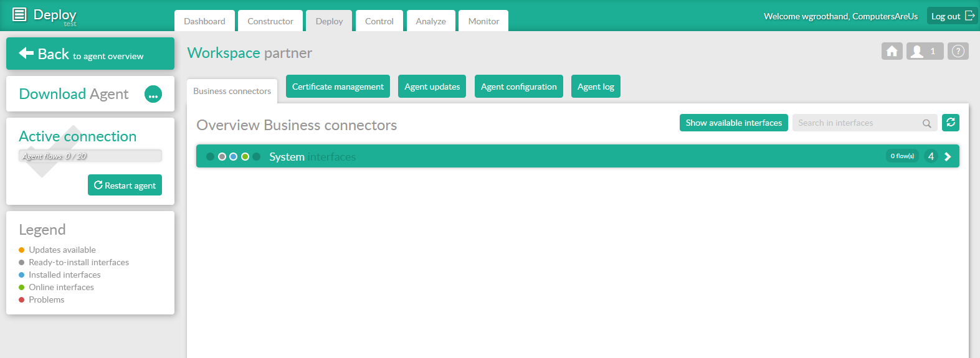This screenshot has height=358, width=980.
Task: Expand the System interfaces chevron
Action: pos(948,156)
